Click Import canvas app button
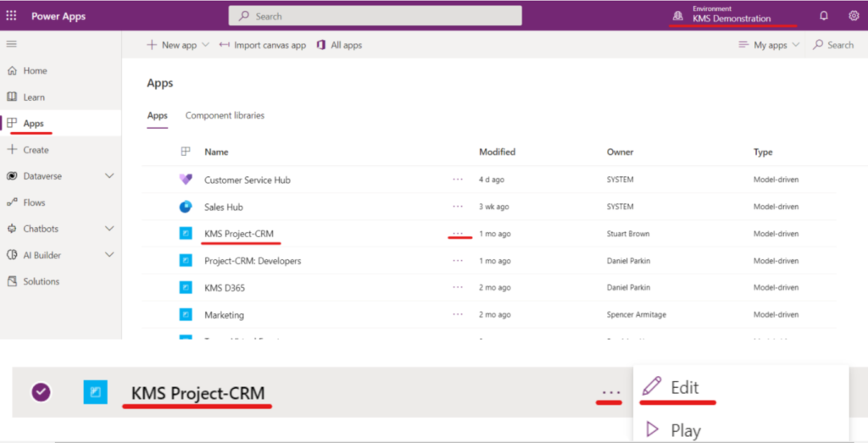Viewport: 868px width, 443px height. 263,46
